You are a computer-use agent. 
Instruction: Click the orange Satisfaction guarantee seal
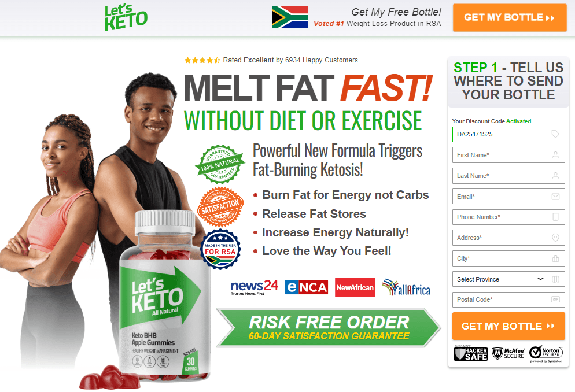coord(220,207)
